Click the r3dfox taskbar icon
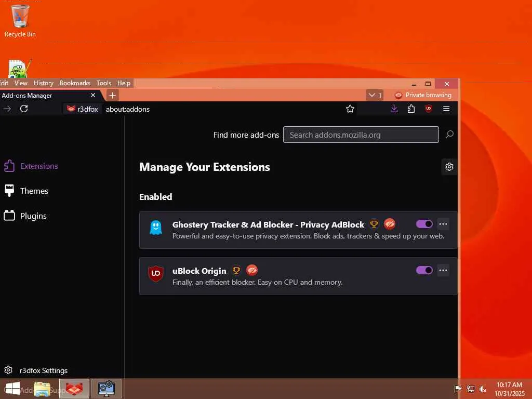Viewport: 532px width, 399px height. pos(74,389)
